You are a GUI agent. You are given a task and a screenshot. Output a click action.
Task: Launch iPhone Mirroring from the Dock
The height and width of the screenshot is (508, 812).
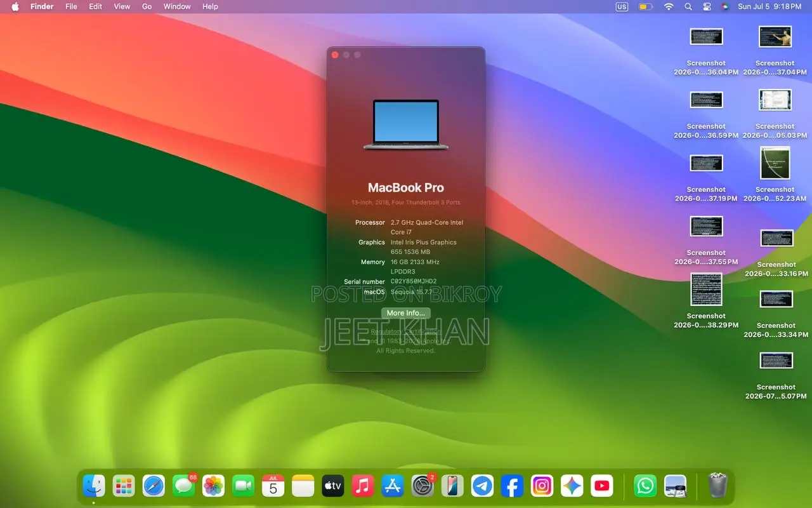pyautogui.click(x=452, y=486)
